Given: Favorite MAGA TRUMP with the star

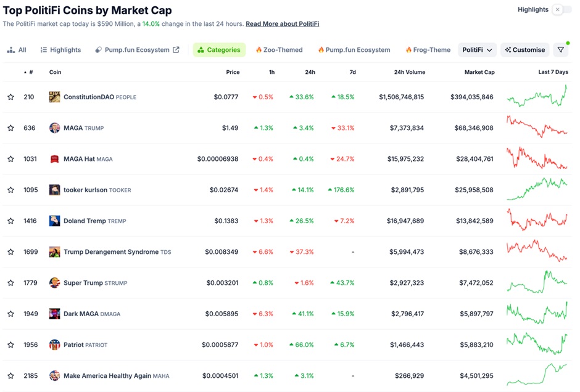Looking at the screenshot, I should [x=10, y=128].
